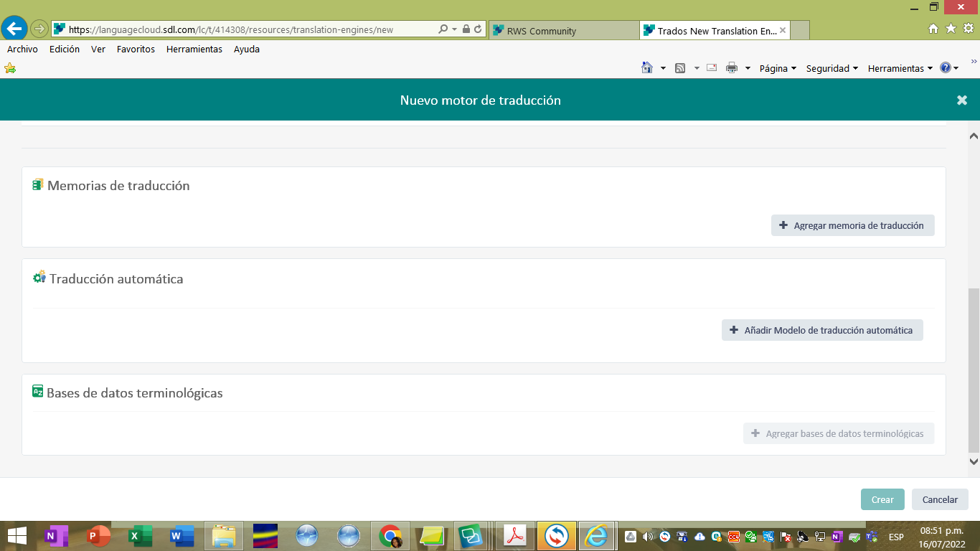Open Excel from the Windows taskbar
The height and width of the screenshot is (551, 980).
tap(140, 536)
